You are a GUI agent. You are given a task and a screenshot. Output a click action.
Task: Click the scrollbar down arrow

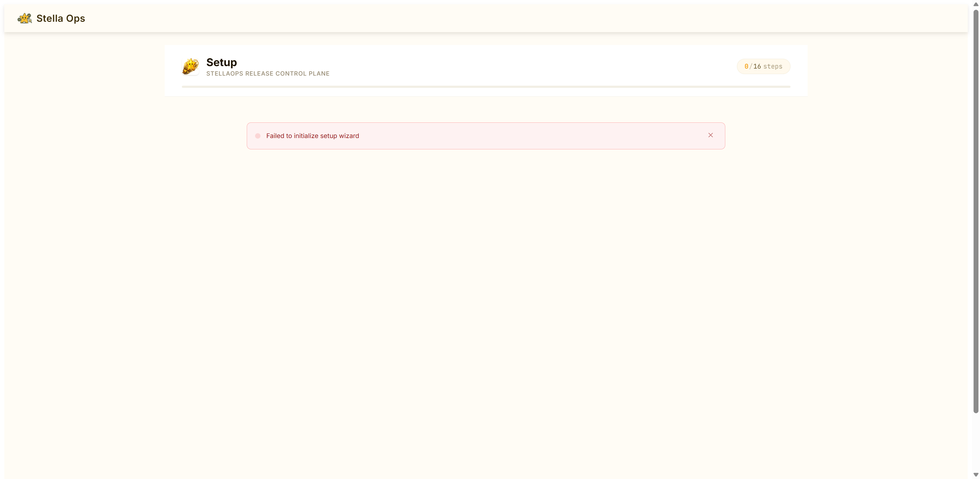[975, 475]
